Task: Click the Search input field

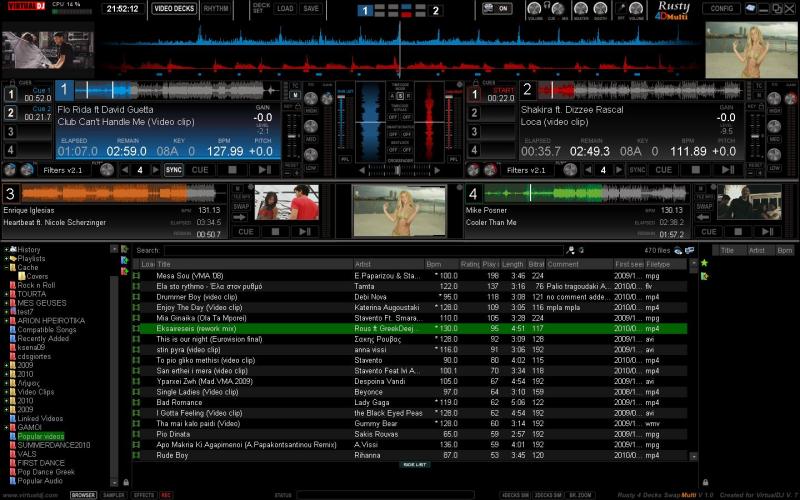Action: point(363,251)
